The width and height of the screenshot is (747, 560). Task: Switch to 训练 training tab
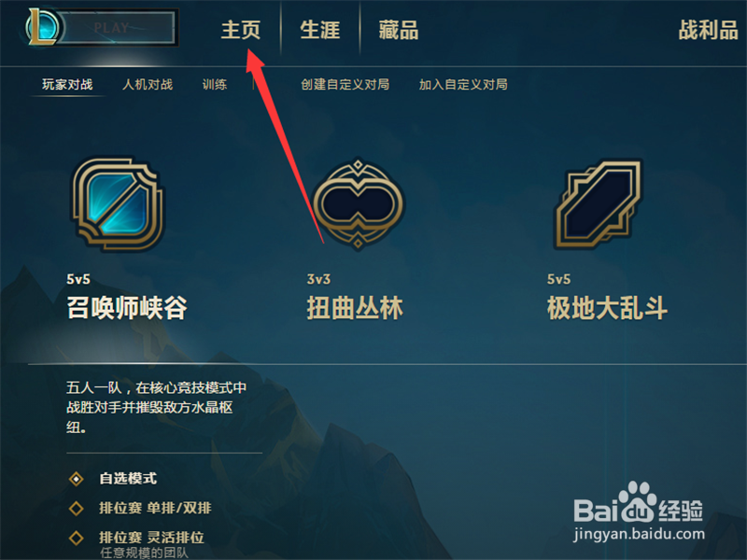pyautogui.click(x=215, y=84)
